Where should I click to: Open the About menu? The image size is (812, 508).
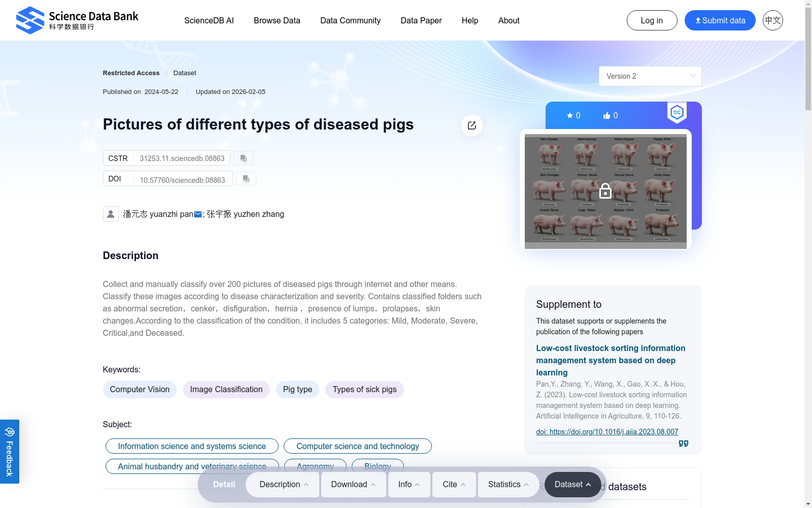509,20
